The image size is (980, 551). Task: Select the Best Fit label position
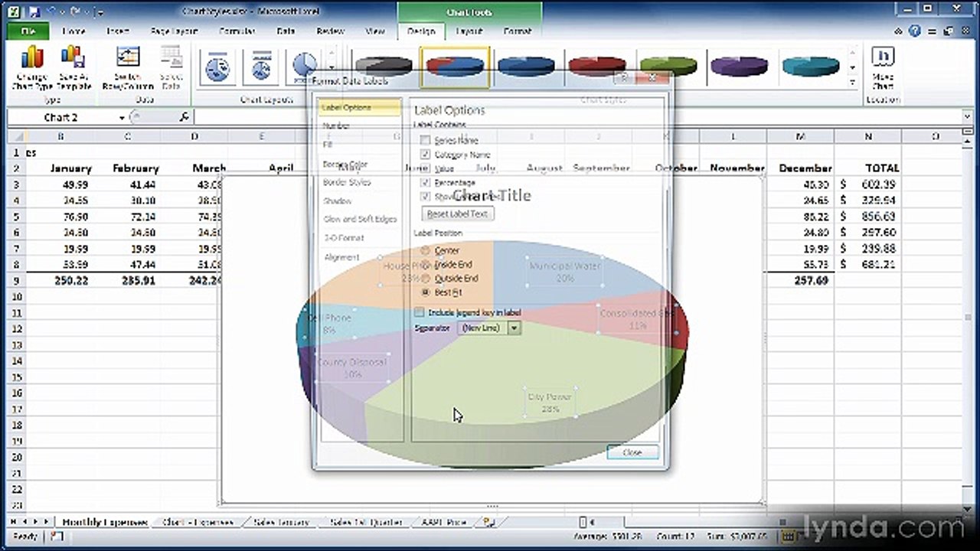pos(426,292)
